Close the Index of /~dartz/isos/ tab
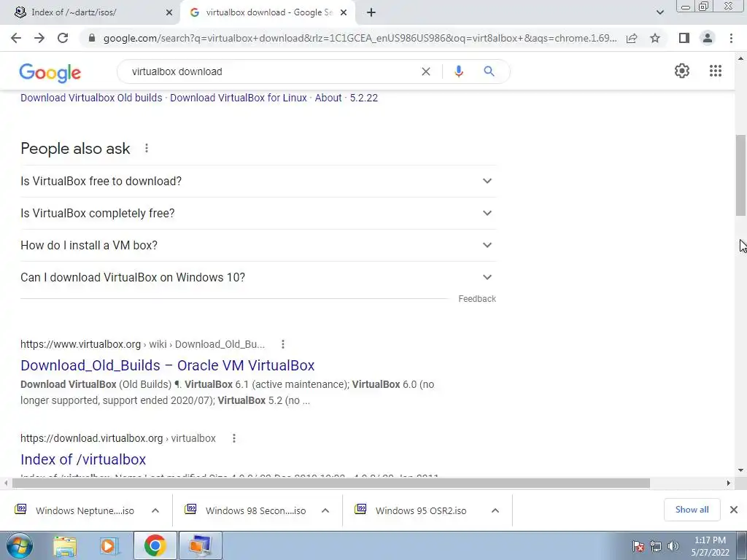 [x=169, y=13]
